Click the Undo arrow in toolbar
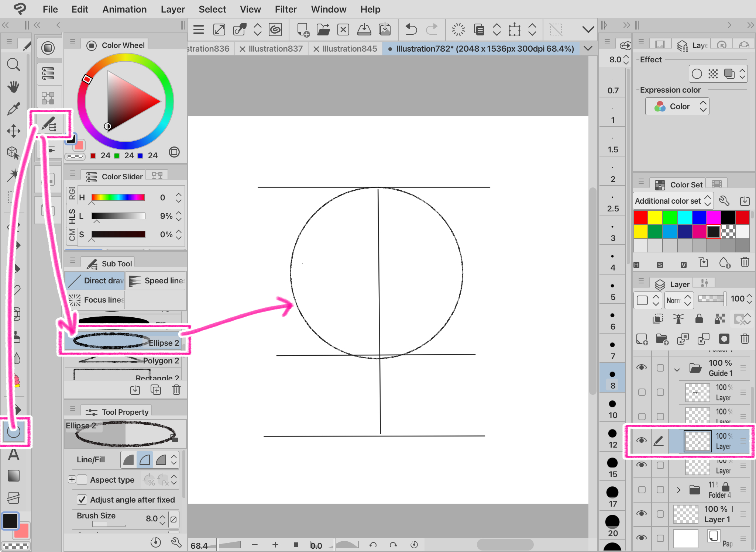 point(411,30)
